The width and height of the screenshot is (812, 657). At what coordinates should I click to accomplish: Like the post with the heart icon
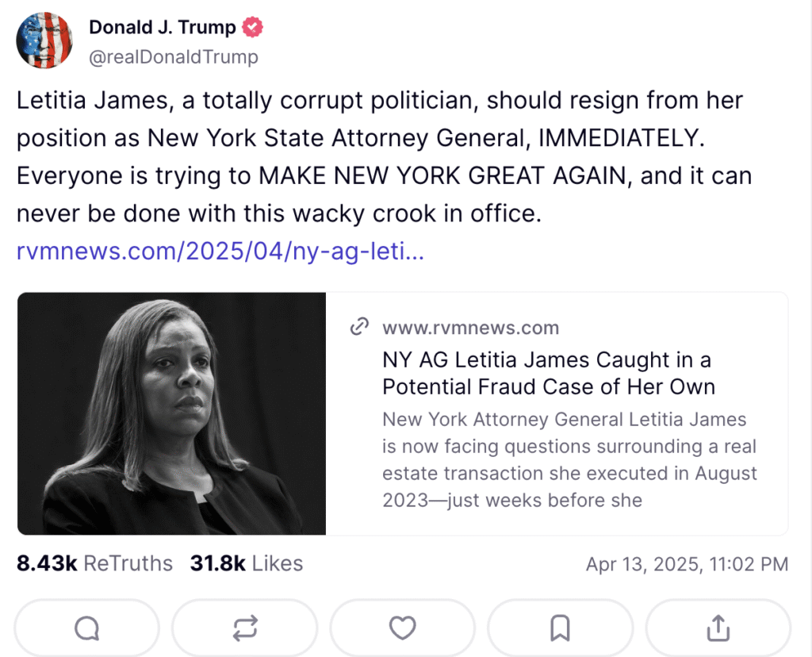pos(403,628)
